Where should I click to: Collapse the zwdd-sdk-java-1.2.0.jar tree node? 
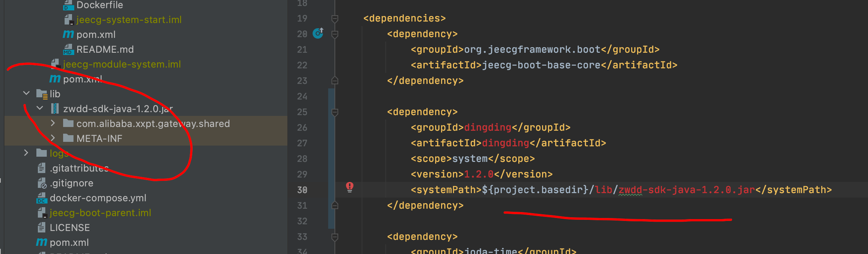coord(40,108)
